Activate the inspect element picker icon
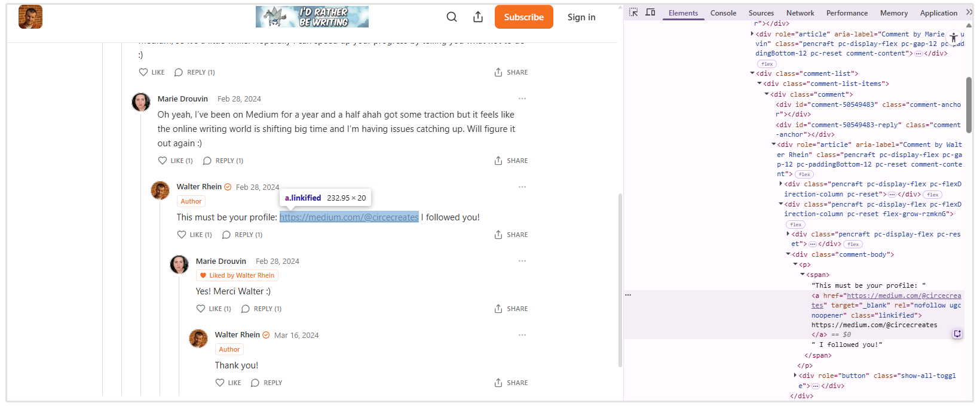This screenshot has height=406, width=980. [x=633, y=13]
